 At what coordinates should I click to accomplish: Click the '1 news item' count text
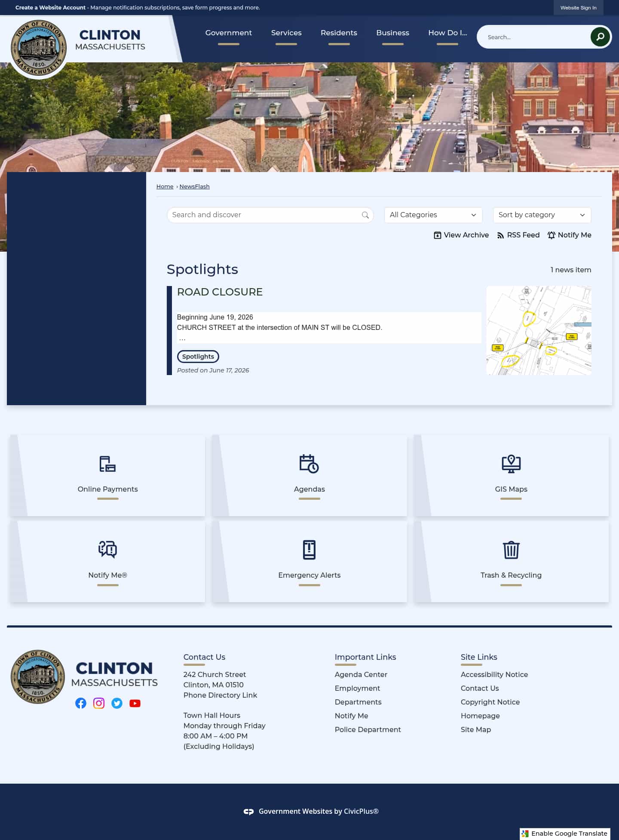571,270
